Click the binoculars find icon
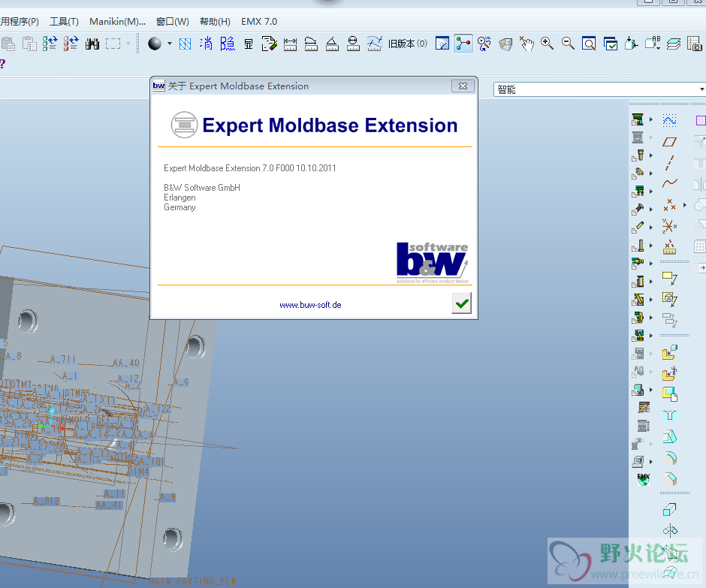 click(92, 44)
